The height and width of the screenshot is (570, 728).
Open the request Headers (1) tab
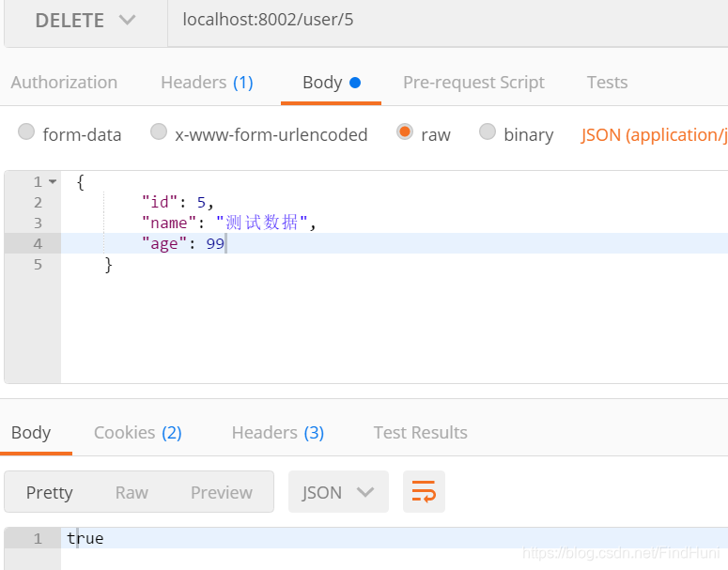[207, 82]
